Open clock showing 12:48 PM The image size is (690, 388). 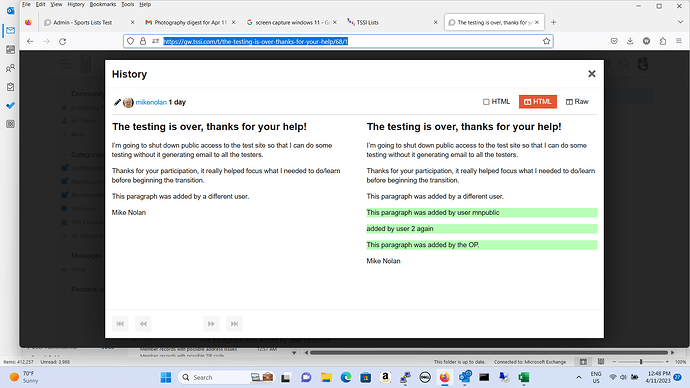pyautogui.click(x=658, y=377)
